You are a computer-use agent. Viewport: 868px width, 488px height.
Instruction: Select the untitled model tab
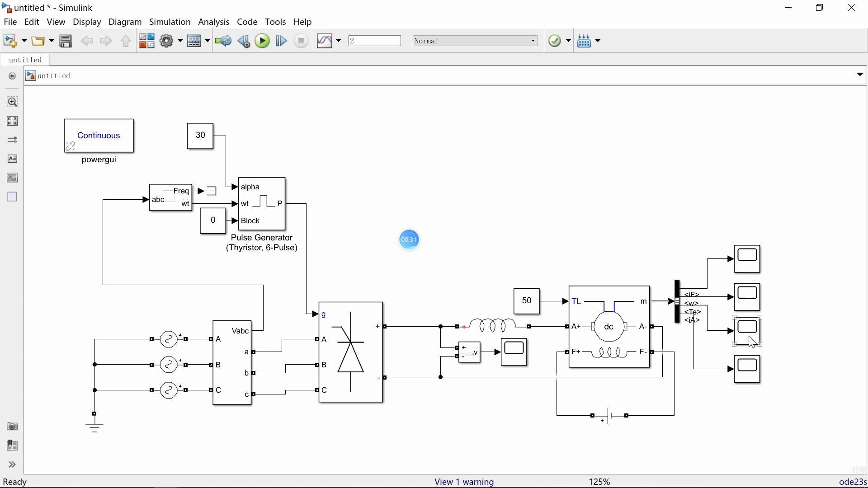(26, 60)
